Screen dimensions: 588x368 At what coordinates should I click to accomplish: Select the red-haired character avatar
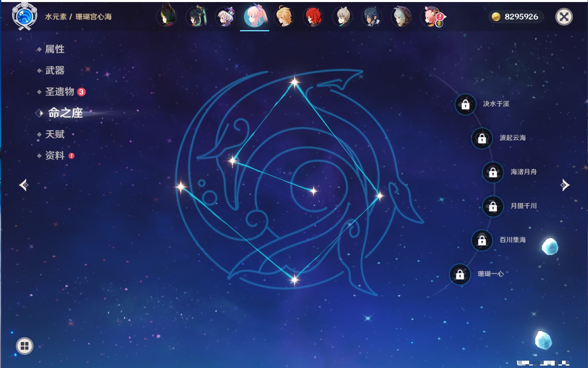tap(313, 17)
